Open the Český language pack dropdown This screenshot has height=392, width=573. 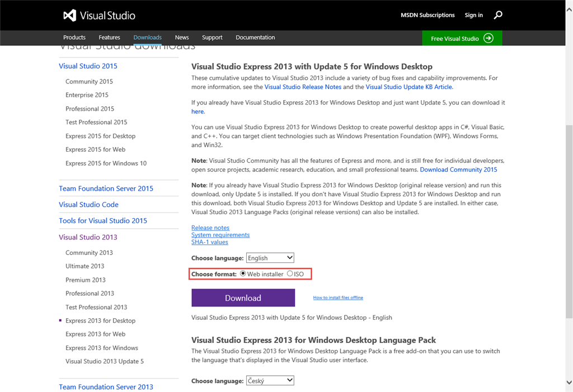[270, 381]
